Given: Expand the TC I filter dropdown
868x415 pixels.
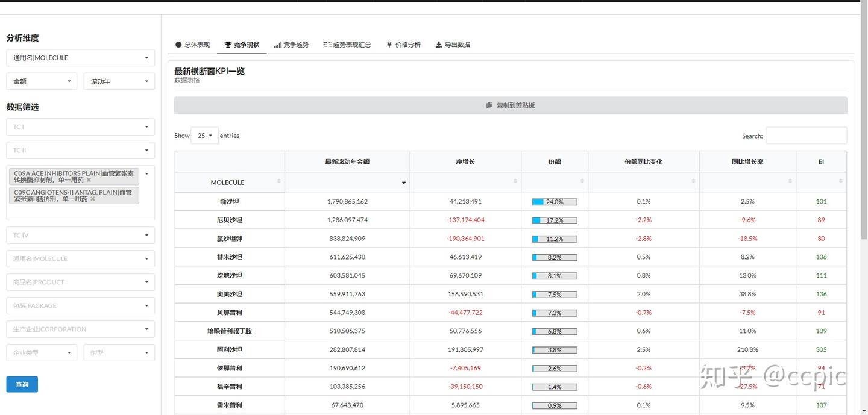Looking at the screenshot, I should (80, 127).
